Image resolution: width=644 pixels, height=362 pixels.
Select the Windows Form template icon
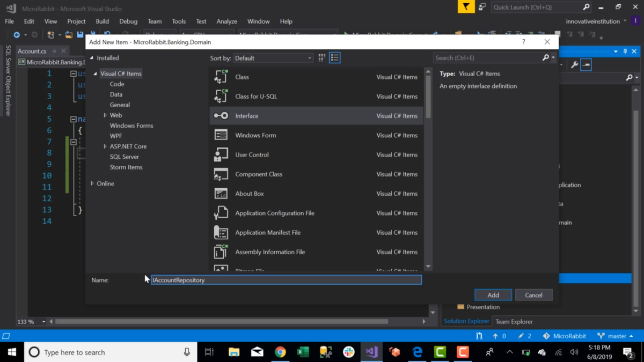[x=221, y=135]
